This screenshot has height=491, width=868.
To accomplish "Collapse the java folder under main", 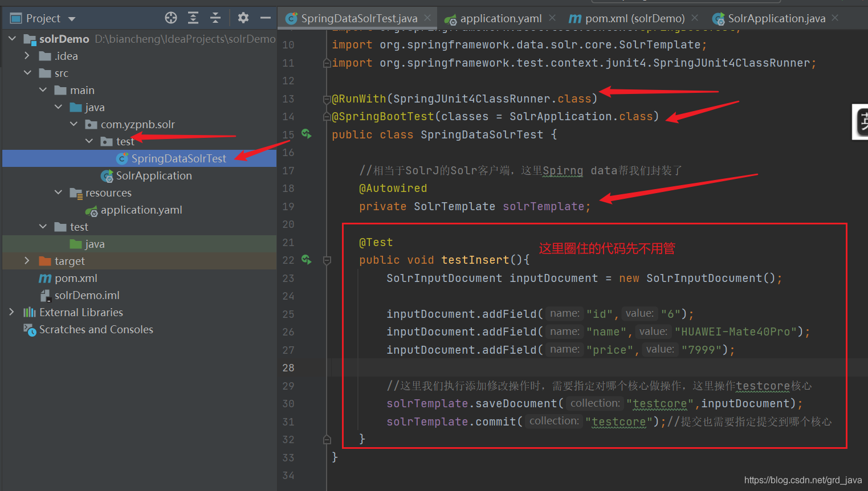I will pos(58,107).
